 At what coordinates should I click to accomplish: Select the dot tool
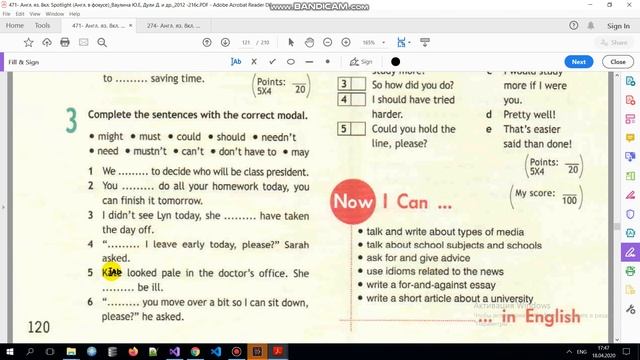[327, 62]
